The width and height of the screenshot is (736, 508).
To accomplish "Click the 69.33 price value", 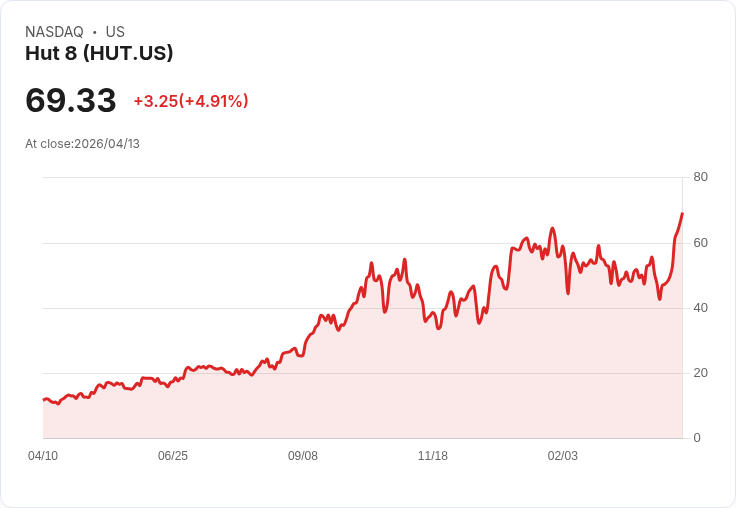I will point(71,101).
